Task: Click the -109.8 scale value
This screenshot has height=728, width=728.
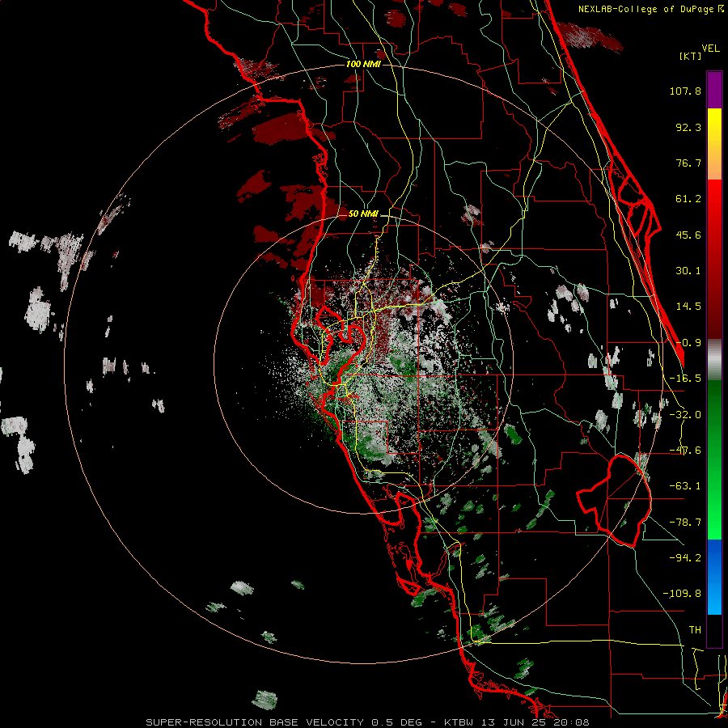Action: (683, 594)
